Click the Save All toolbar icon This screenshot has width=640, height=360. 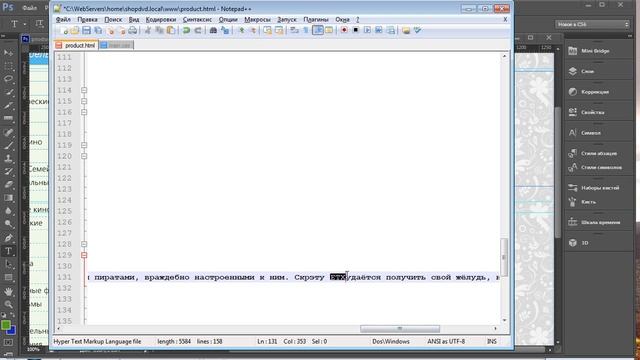click(98, 30)
